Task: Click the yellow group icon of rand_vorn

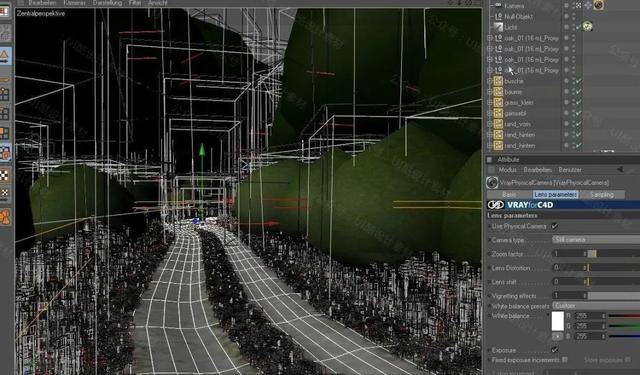Action: tap(498, 124)
